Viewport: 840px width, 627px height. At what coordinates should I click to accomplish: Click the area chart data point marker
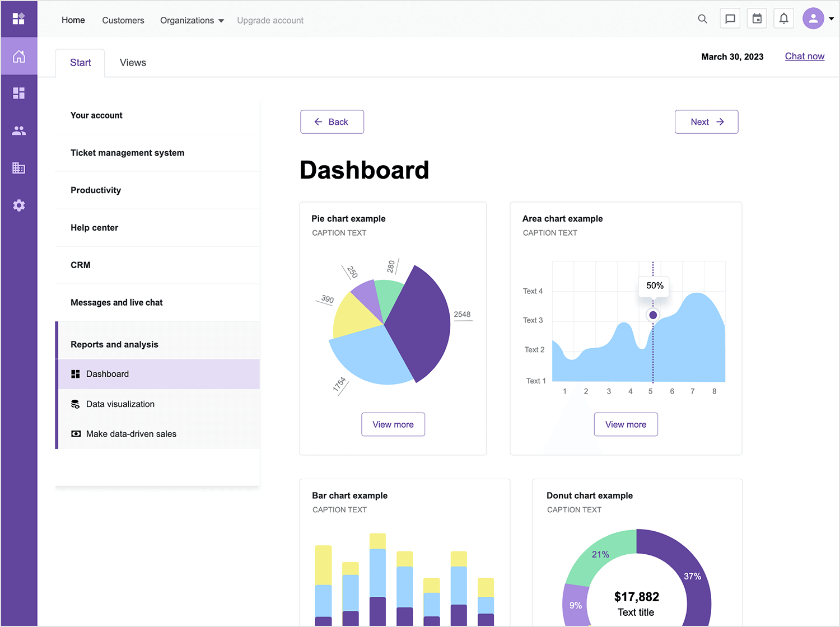coord(653,315)
